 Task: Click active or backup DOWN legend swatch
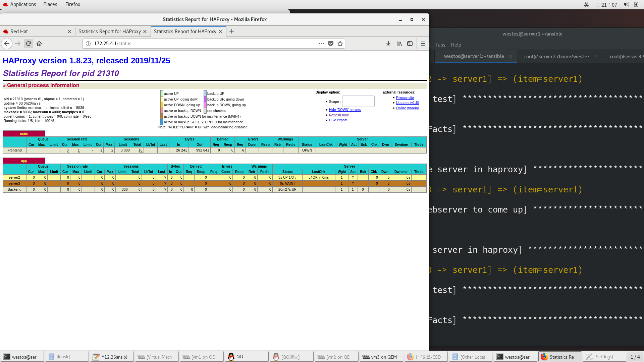coord(162,111)
